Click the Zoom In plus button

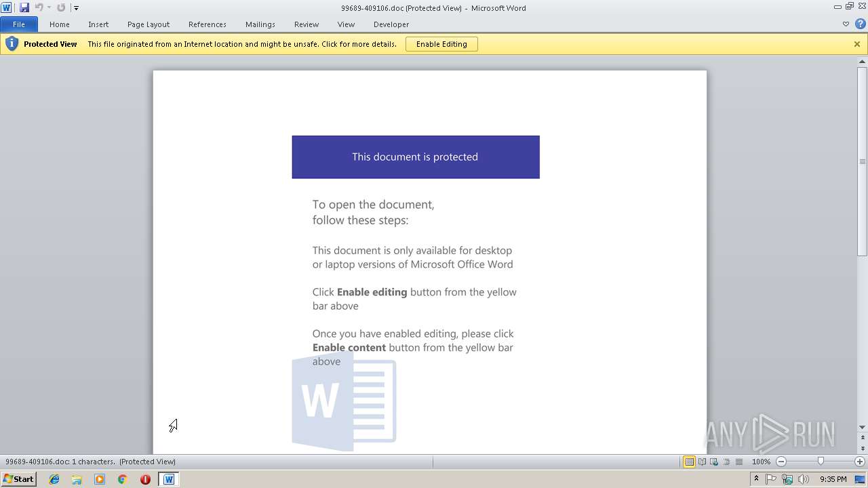tap(860, 462)
